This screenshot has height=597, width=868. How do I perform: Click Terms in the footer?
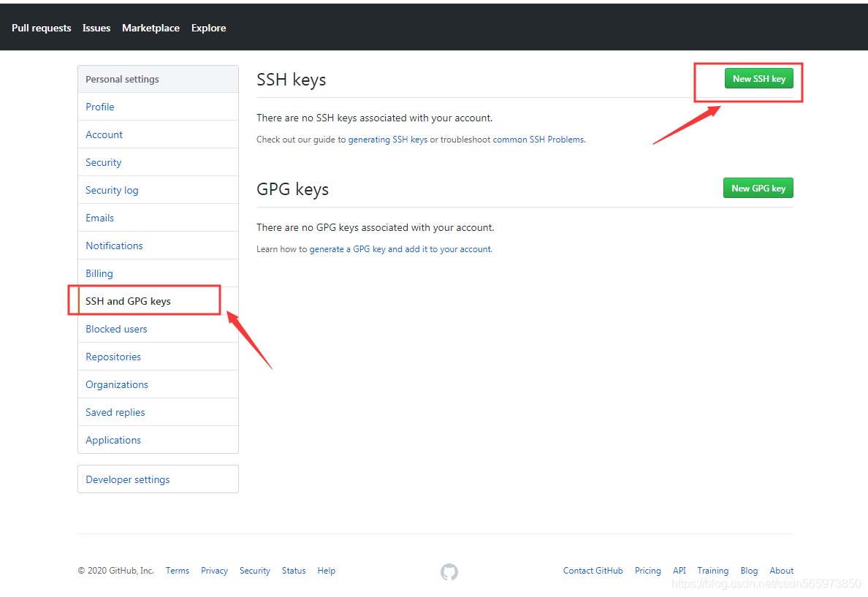[x=177, y=571]
